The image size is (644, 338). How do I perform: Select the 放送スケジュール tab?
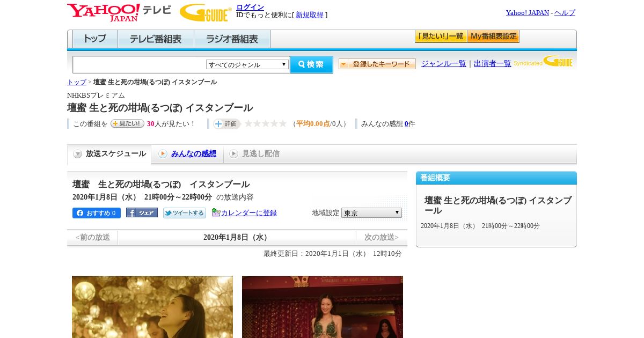[109, 154]
